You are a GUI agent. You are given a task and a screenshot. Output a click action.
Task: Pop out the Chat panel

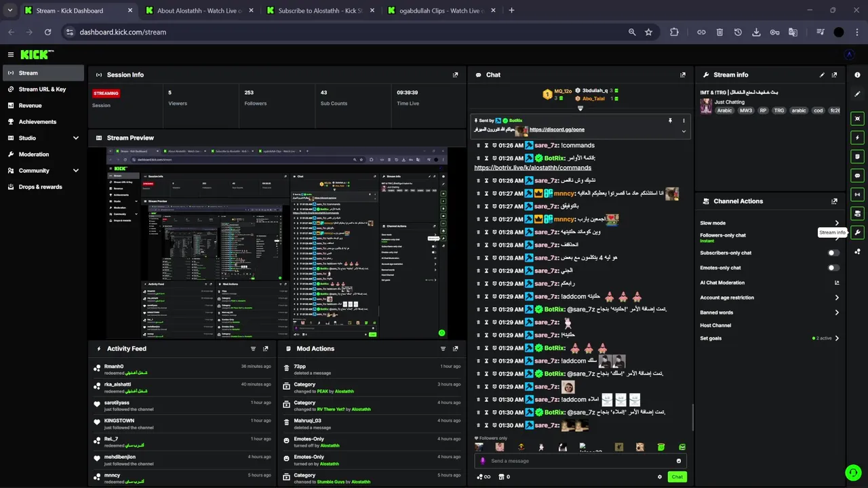683,75
